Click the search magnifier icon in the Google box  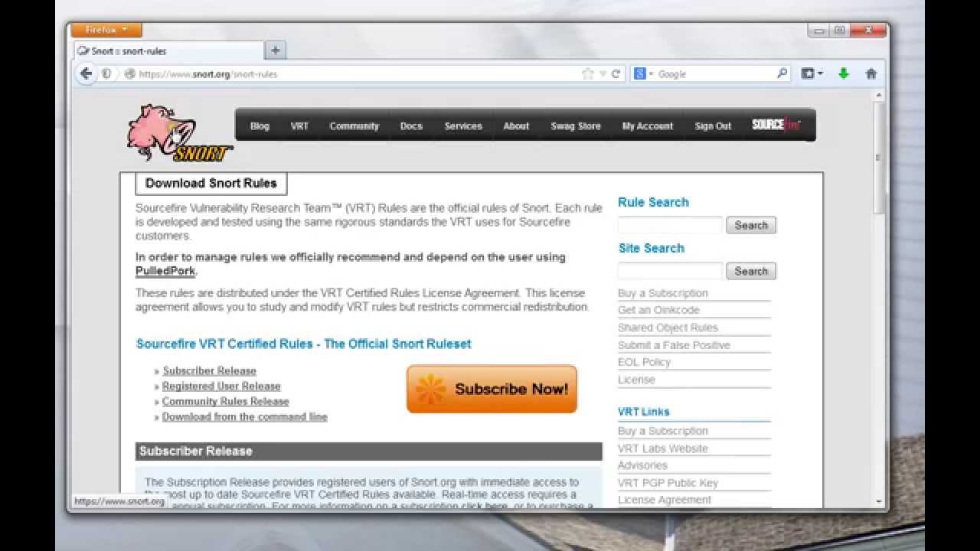(782, 73)
